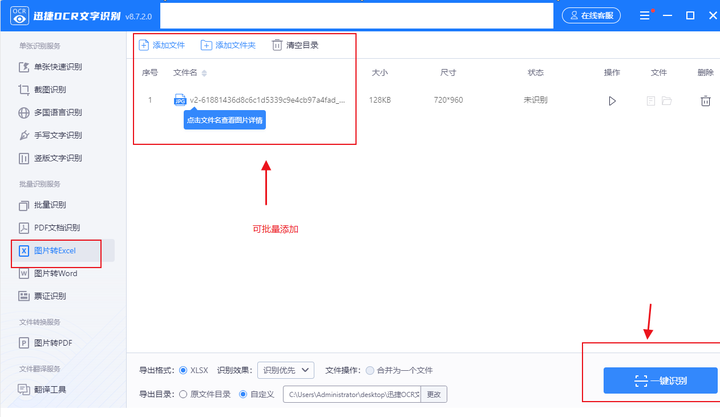Screen dimensions: 720x417
Task: Open 多国语言识别 option
Action: coord(51,113)
